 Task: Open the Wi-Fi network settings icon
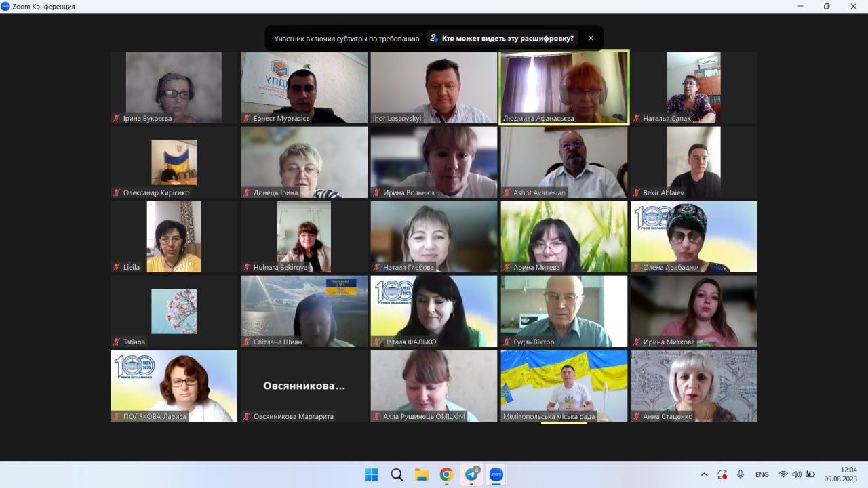783,474
